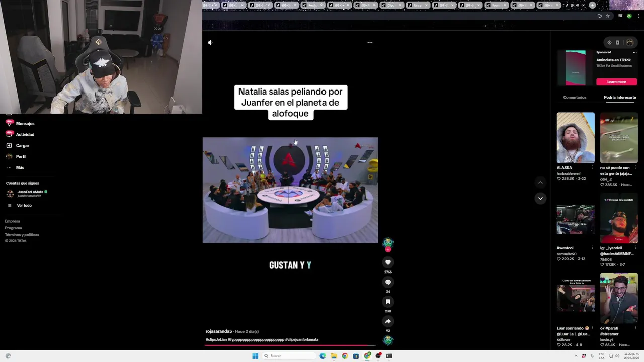Viewport: 644px width, 362px height.
Task: Click the Chrome install/cast icon in the address bar
Action: point(599,16)
